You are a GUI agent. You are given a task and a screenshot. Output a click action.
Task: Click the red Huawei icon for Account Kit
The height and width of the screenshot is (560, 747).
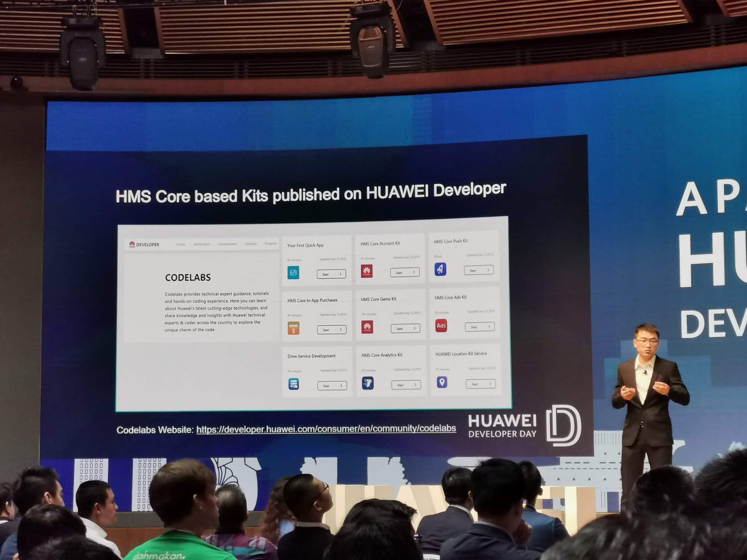pos(366,271)
